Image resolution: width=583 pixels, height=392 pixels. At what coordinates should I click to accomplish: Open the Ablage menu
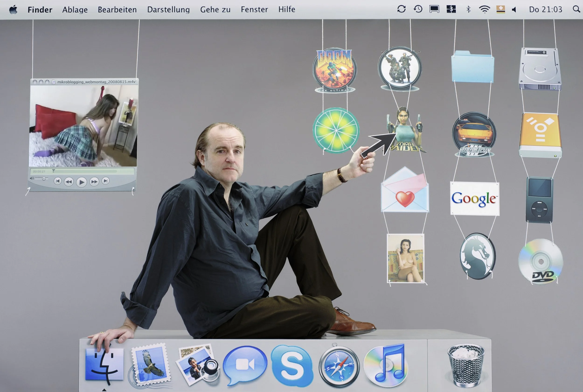[75, 10]
